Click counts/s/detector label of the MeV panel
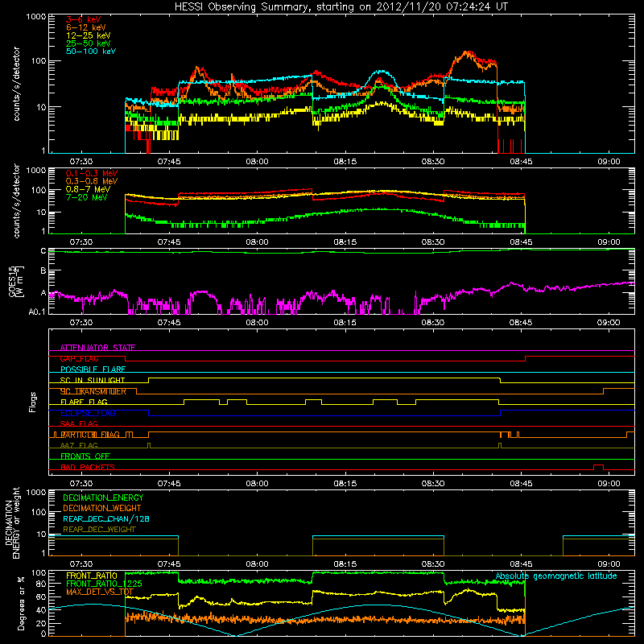Image resolution: width=644 pixels, height=644 pixels. click(16, 200)
